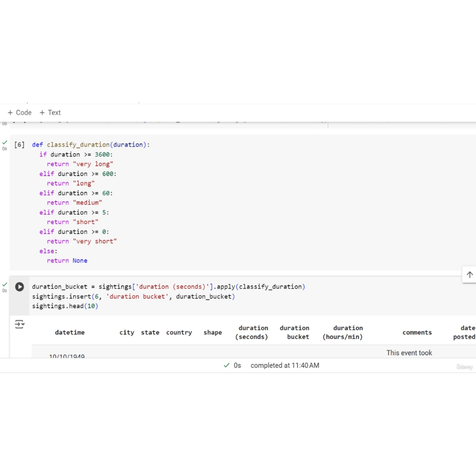The height and width of the screenshot is (476, 476).
Task: Click the comments column header
Action: click(x=417, y=332)
